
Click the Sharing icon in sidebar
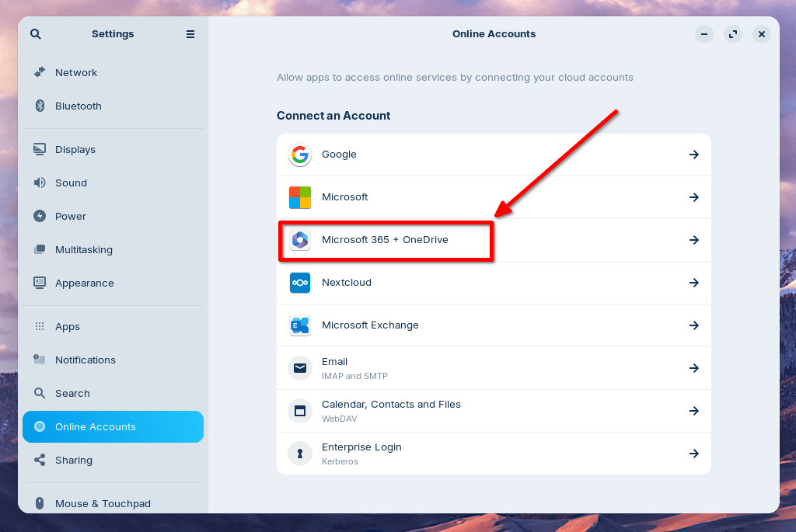40,460
